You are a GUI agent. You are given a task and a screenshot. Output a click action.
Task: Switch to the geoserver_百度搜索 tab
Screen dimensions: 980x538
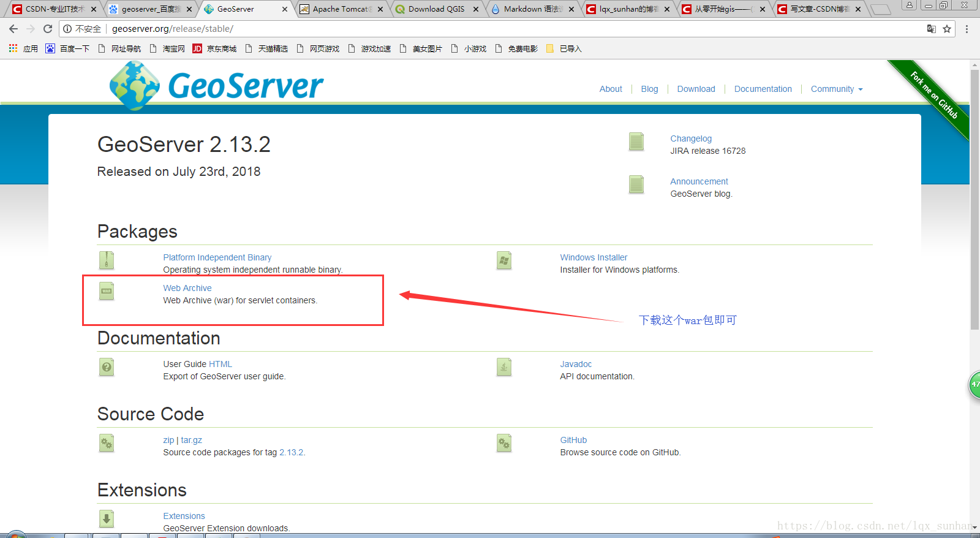tap(150, 9)
